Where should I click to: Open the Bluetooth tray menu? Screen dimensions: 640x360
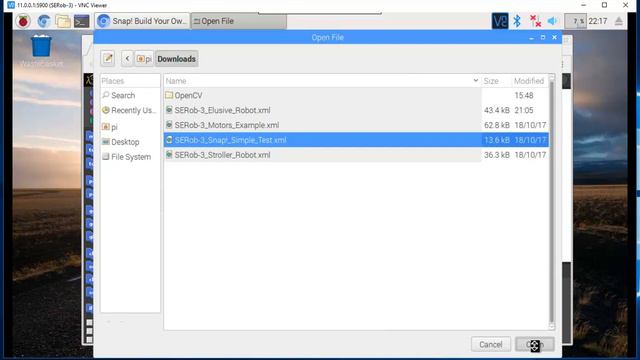click(517, 21)
